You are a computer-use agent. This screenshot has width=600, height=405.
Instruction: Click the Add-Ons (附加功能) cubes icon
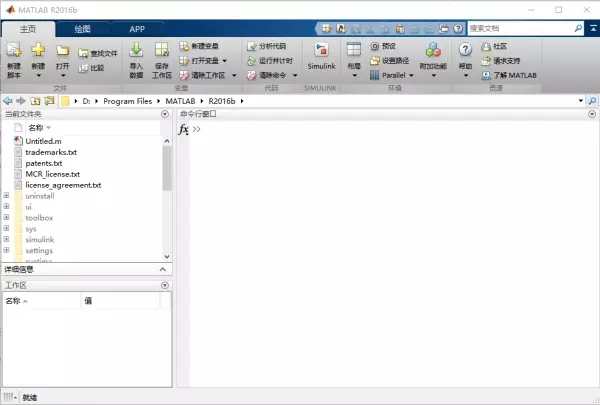(433, 50)
